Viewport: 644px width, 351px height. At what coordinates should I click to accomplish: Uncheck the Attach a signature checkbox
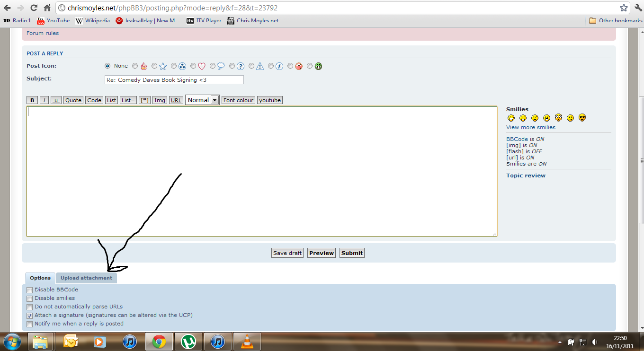point(30,316)
